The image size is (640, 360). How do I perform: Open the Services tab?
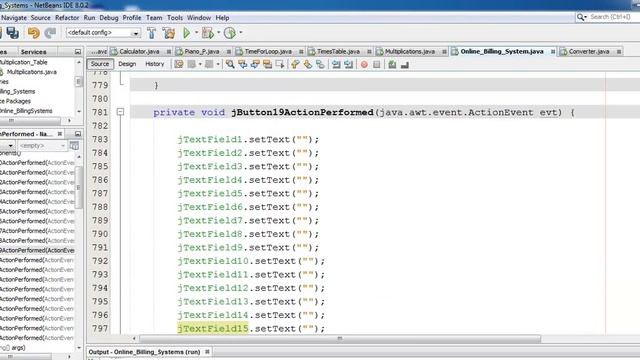33,52
